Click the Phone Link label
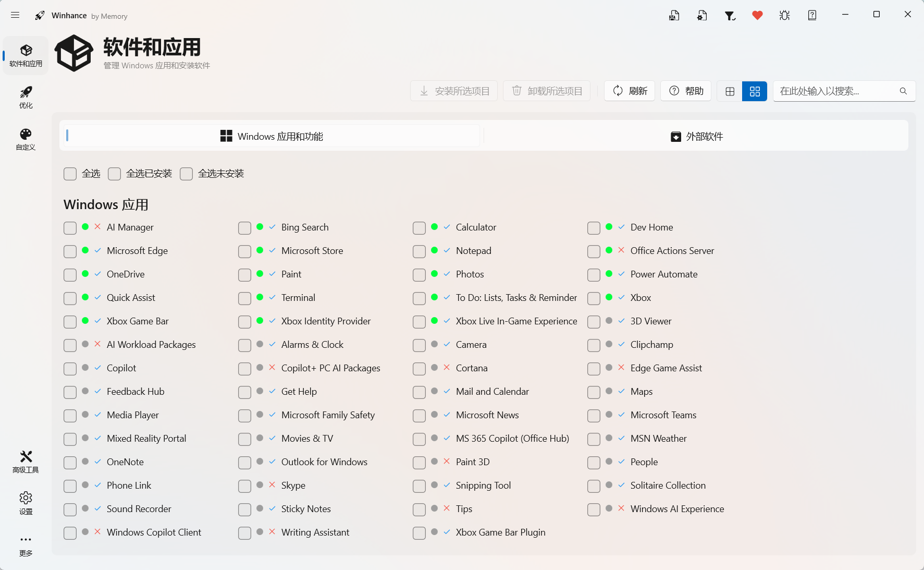 pyautogui.click(x=129, y=486)
